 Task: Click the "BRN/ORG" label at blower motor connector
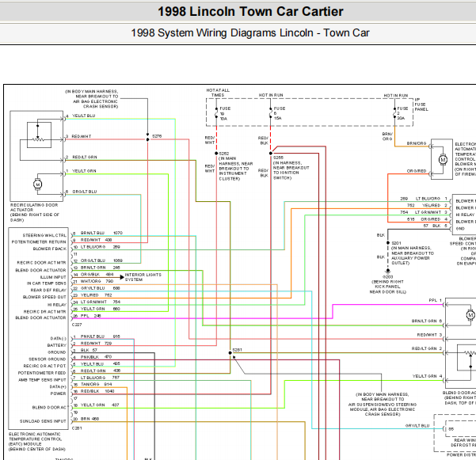click(x=417, y=143)
